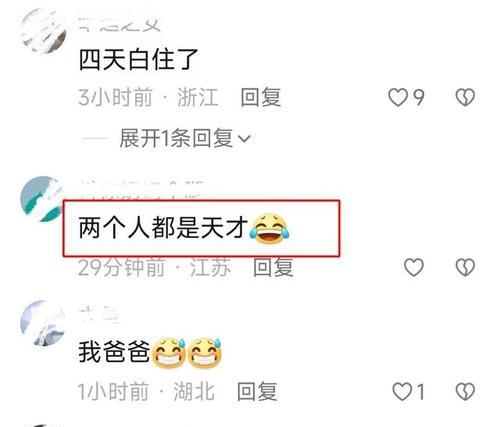Viewport: 500px width, 427px height.
Task: Like the 我爸爸 comment from 湖北
Action: pos(402,392)
